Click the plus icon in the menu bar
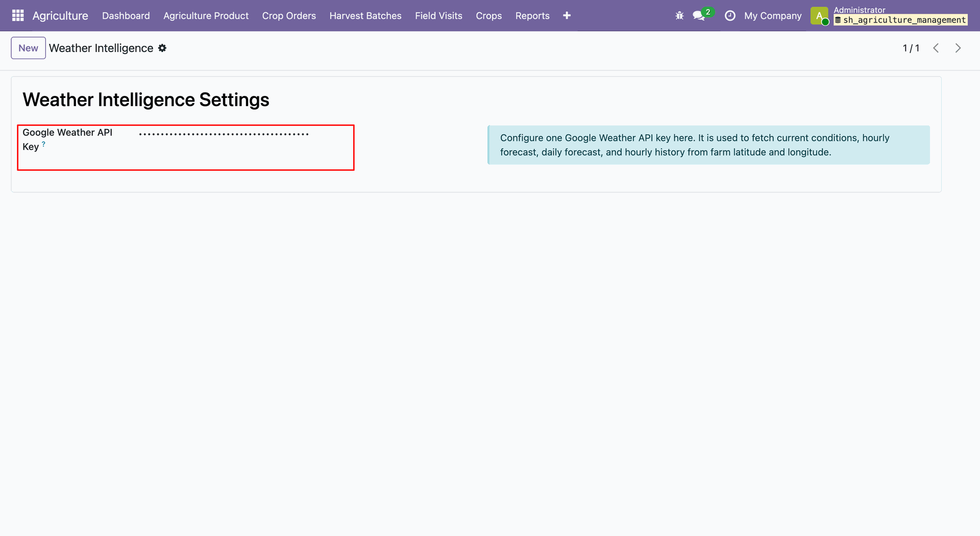Screen dimensions: 980x536 567,16
